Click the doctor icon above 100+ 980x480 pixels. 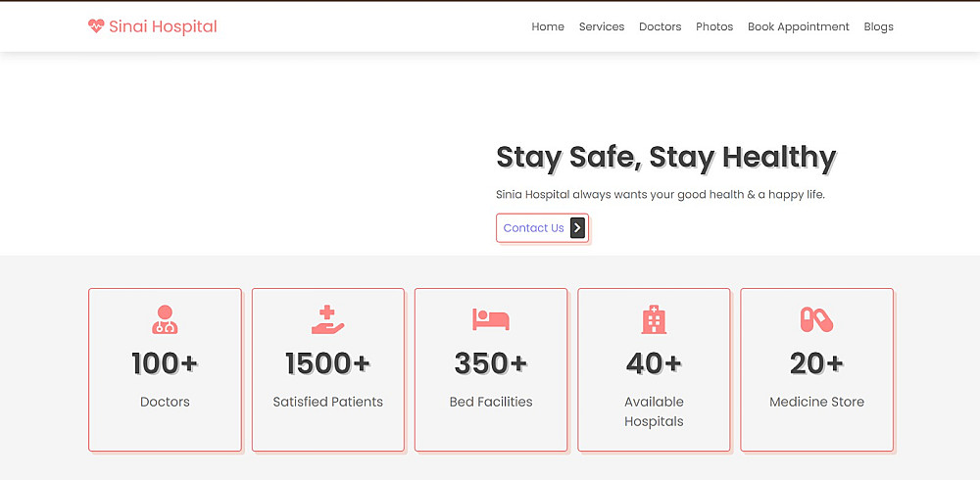pyautogui.click(x=165, y=319)
